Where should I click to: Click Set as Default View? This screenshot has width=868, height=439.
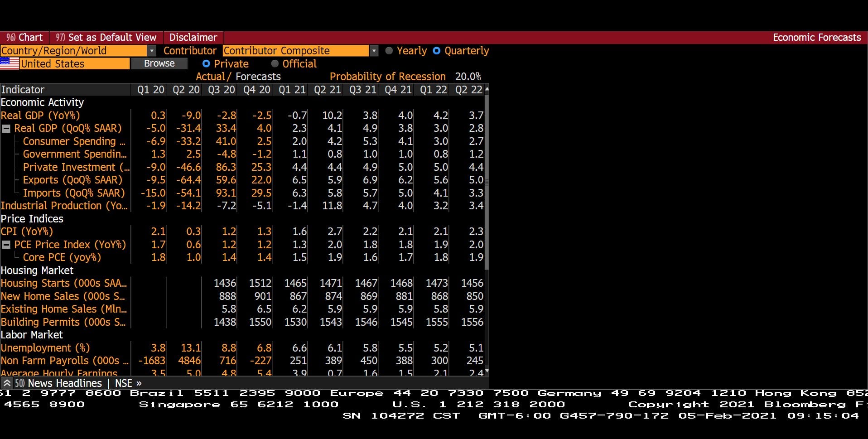click(x=106, y=38)
